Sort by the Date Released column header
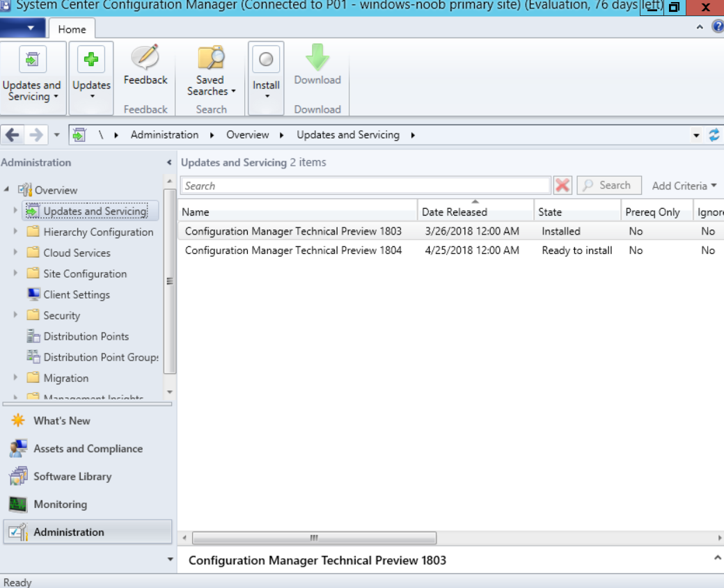Viewport: 724px width, 588px height. coord(475,212)
